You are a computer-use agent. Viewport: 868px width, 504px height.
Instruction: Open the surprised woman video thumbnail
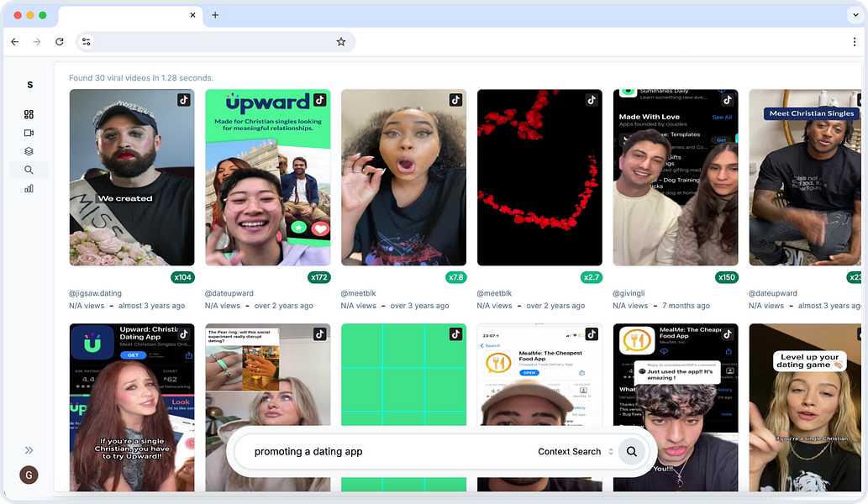[403, 177]
